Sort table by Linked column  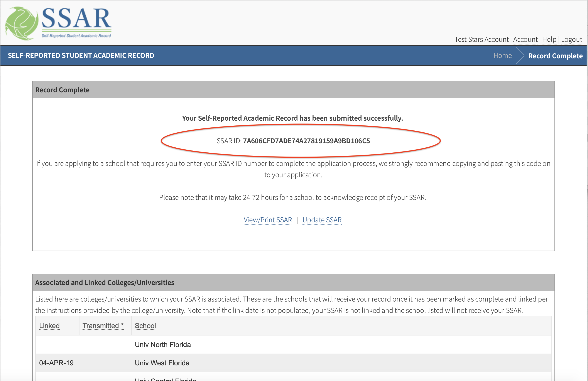point(49,326)
